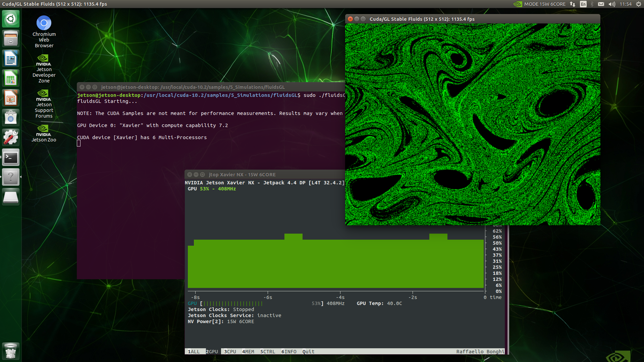Open Chromium Web Browser desktop shortcut
Screen dimensions: 644x362
click(44, 32)
